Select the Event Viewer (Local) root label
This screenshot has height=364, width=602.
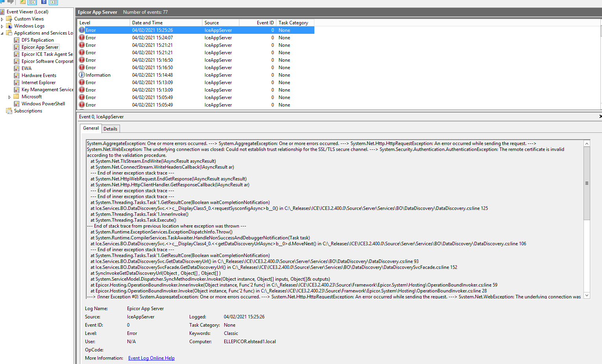pyautogui.click(x=28, y=12)
